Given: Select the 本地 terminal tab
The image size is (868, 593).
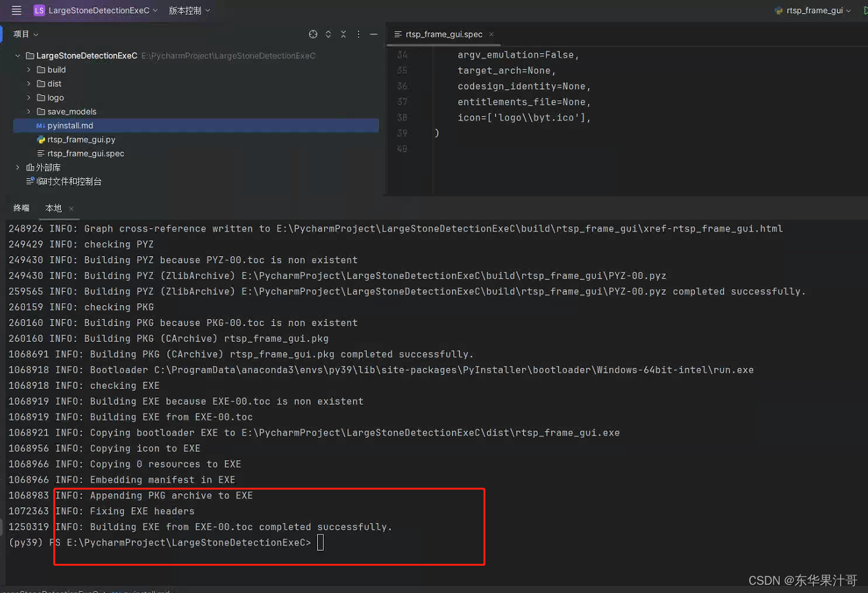Looking at the screenshot, I should click(55, 208).
